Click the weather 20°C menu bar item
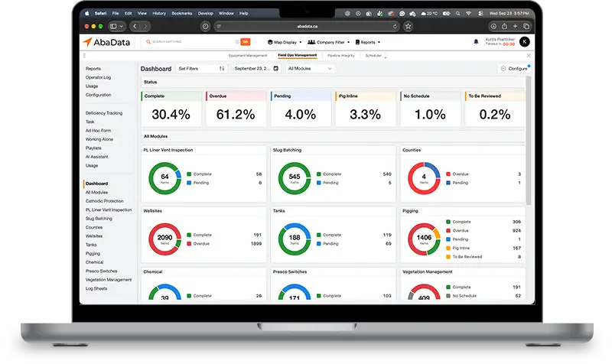The width and height of the screenshot is (612, 364). point(429,13)
